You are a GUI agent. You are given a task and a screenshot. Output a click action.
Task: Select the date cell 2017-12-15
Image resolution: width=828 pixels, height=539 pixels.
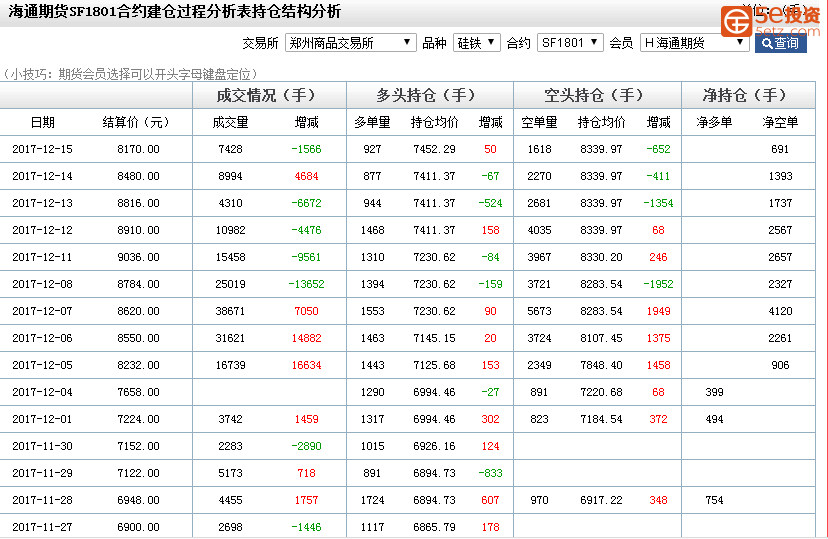(42, 149)
